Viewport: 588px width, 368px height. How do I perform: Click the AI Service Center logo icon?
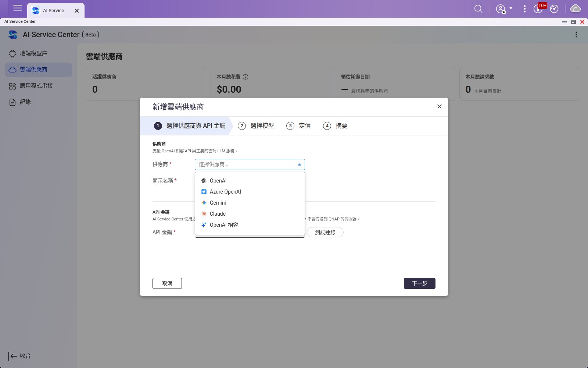pyautogui.click(x=13, y=35)
